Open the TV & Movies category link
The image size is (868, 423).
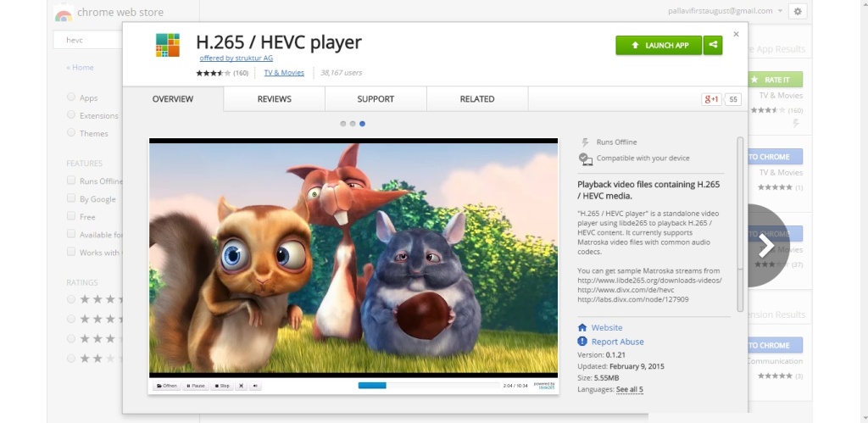tap(284, 73)
